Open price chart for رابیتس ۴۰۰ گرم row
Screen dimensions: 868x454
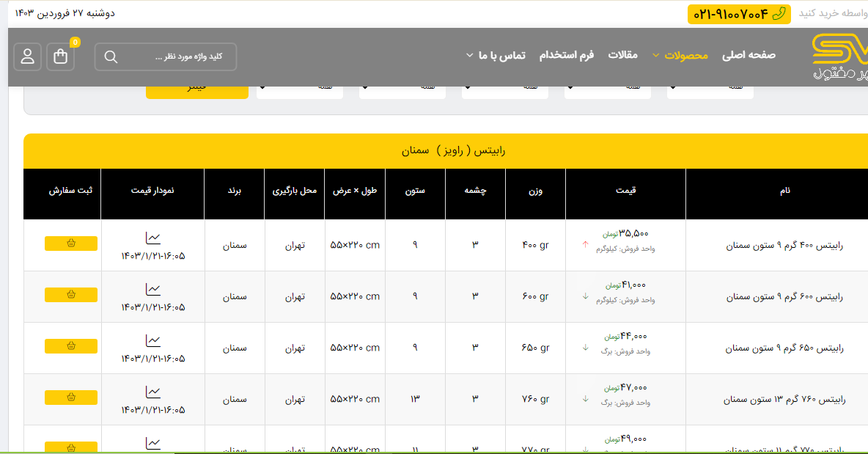pyautogui.click(x=152, y=238)
